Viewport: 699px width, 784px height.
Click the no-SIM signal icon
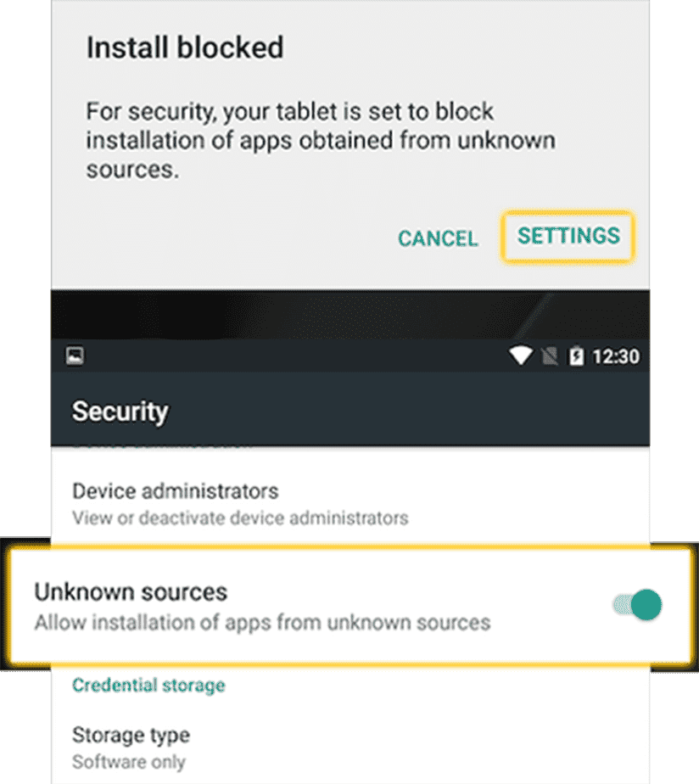pyautogui.click(x=550, y=356)
